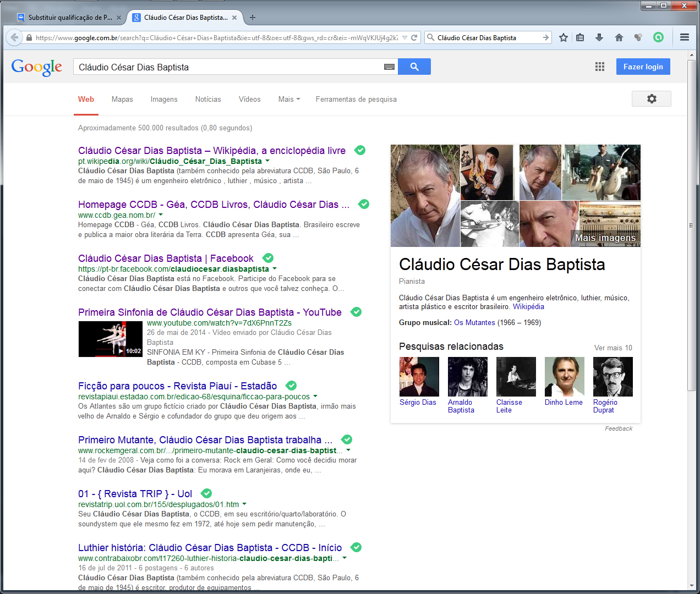This screenshot has height=594, width=700.
Task: Click the Firefox bookmark star icon
Action: pos(563,37)
